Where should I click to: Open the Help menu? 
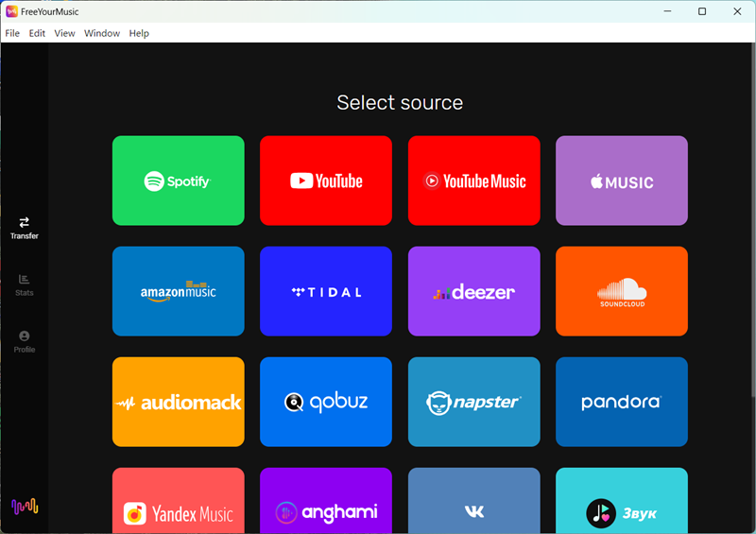pyautogui.click(x=139, y=33)
